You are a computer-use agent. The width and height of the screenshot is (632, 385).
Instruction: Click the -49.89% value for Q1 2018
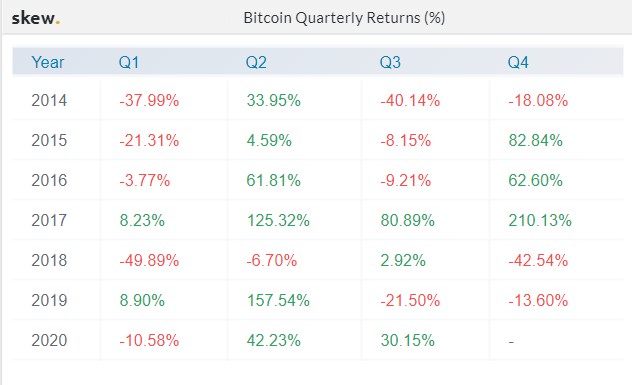pos(149,260)
